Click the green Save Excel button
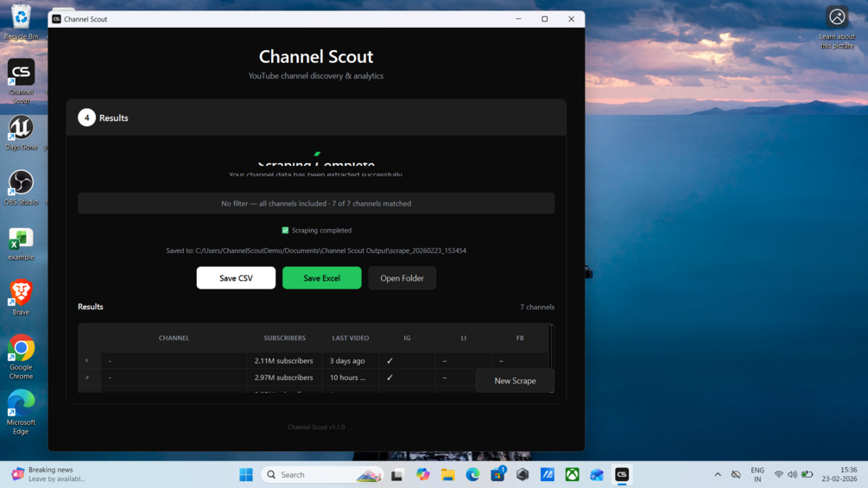This screenshot has width=868, height=488. pos(321,278)
